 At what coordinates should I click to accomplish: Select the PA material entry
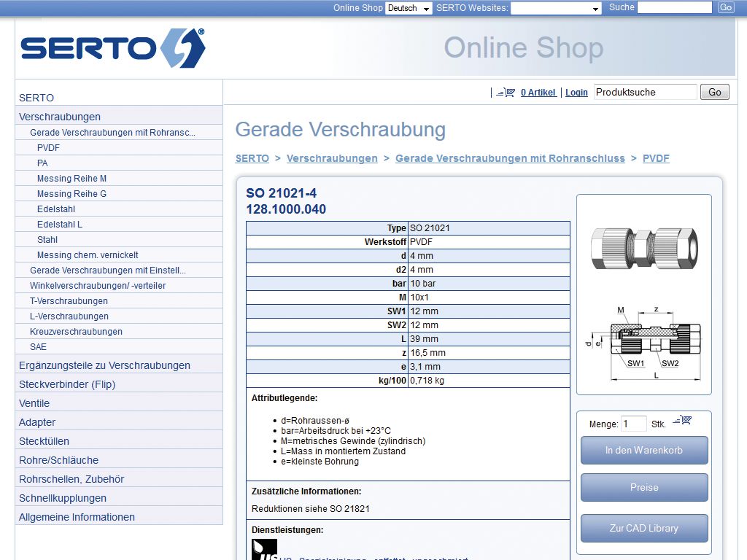(42, 163)
